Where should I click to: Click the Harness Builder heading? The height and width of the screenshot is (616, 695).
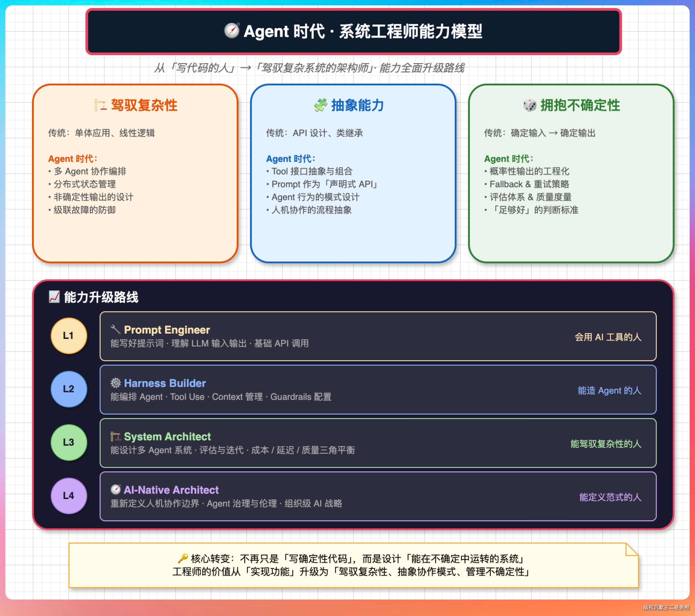(165, 383)
